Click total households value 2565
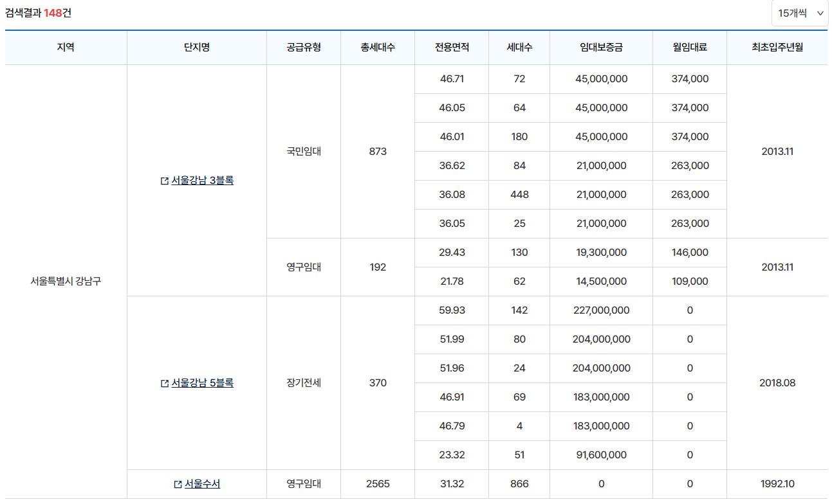The width and height of the screenshot is (832, 504). pyautogui.click(x=378, y=484)
